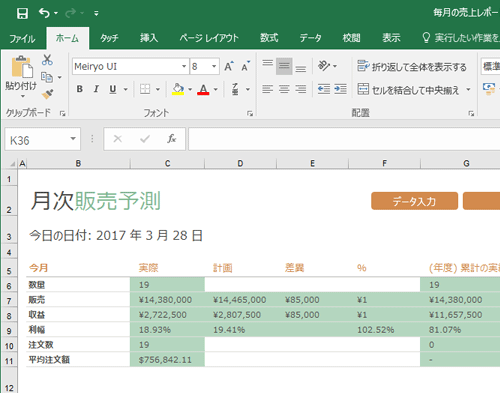
Task: Expand the 貼り付け dropdown arrow
Action: [x=23, y=96]
